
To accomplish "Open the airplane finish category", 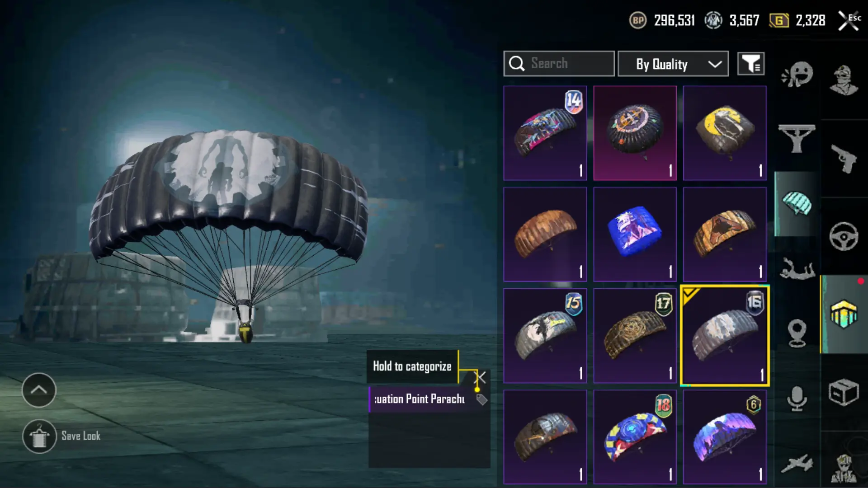I will (797, 464).
